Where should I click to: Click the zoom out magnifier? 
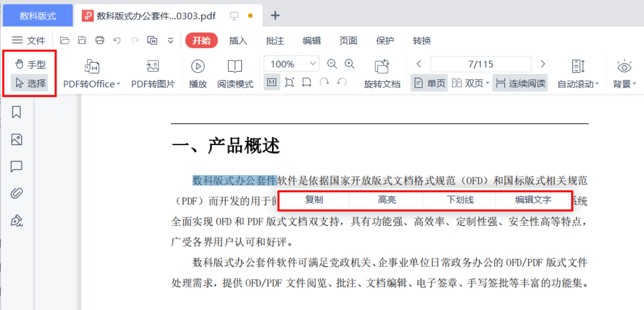(x=332, y=64)
